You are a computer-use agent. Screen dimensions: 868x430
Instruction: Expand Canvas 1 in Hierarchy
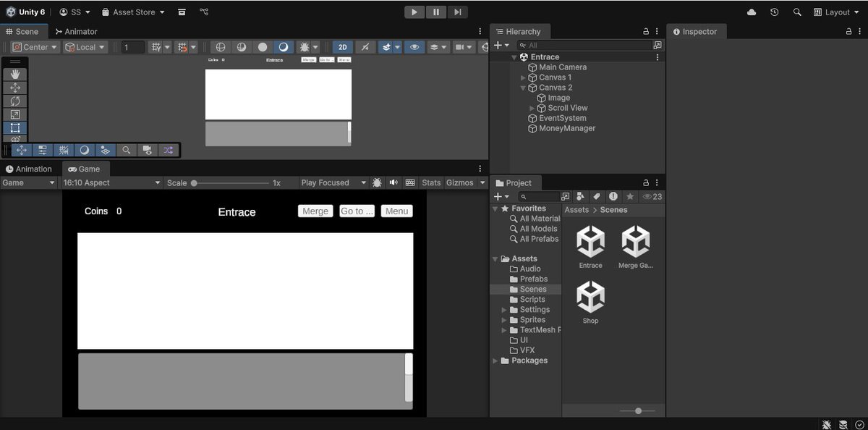[524, 77]
